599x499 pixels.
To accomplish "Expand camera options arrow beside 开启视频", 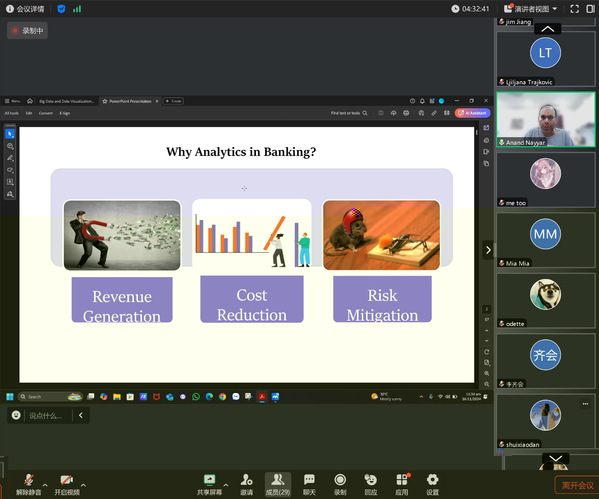I will tap(83, 485).
